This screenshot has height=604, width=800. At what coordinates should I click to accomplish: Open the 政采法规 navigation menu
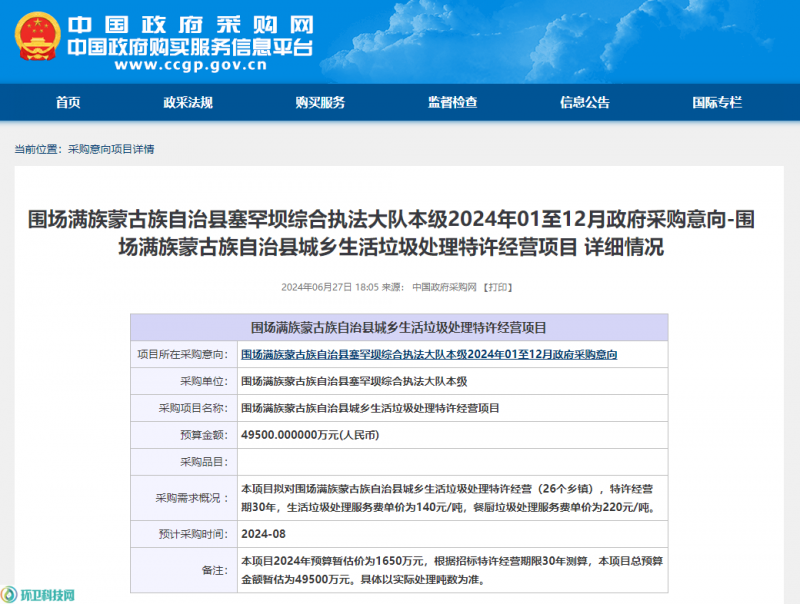188,102
